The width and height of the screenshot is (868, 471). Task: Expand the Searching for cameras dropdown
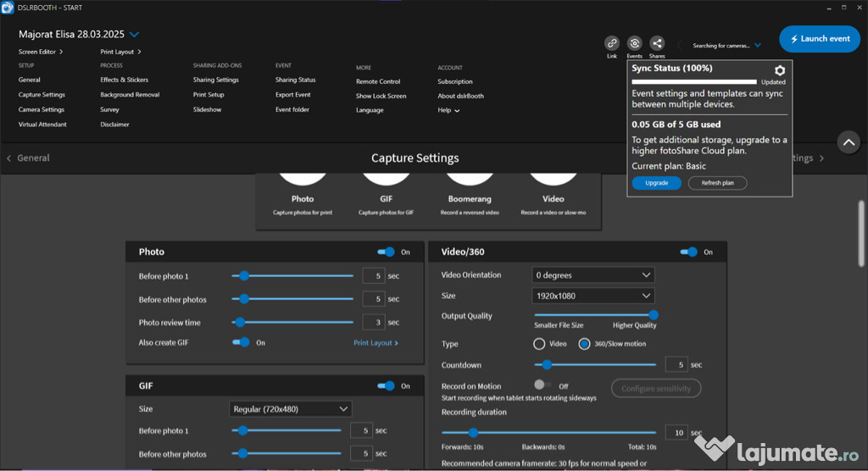(x=757, y=46)
